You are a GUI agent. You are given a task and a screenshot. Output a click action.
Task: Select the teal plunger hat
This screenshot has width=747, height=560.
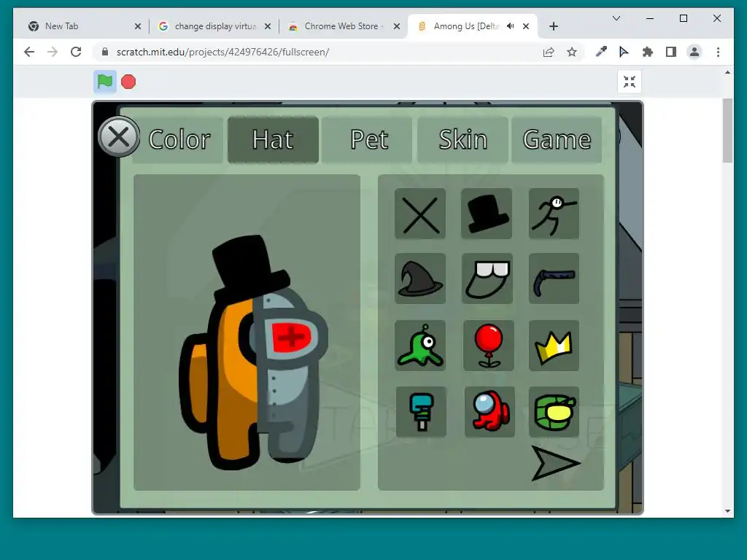pos(421,412)
